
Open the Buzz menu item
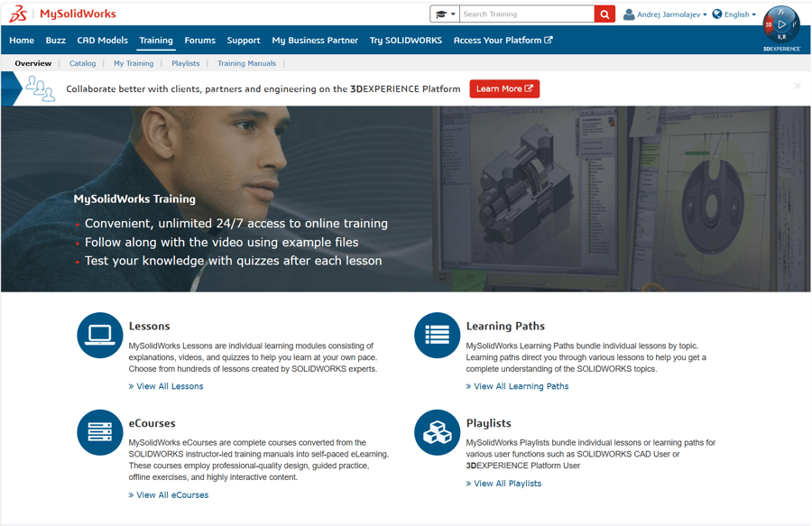tap(55, 40)
